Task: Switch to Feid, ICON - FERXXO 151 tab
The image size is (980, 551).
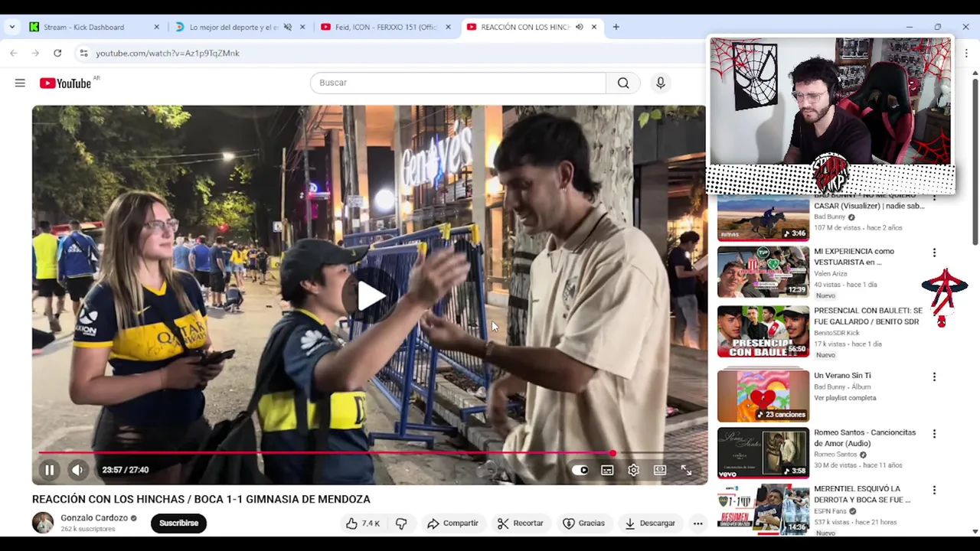Action: (385, 27)
